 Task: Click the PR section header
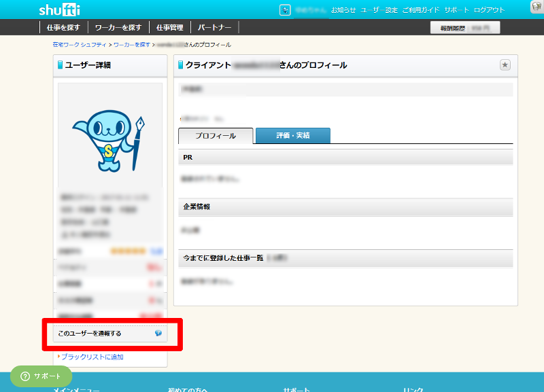[x=345, y=158]
